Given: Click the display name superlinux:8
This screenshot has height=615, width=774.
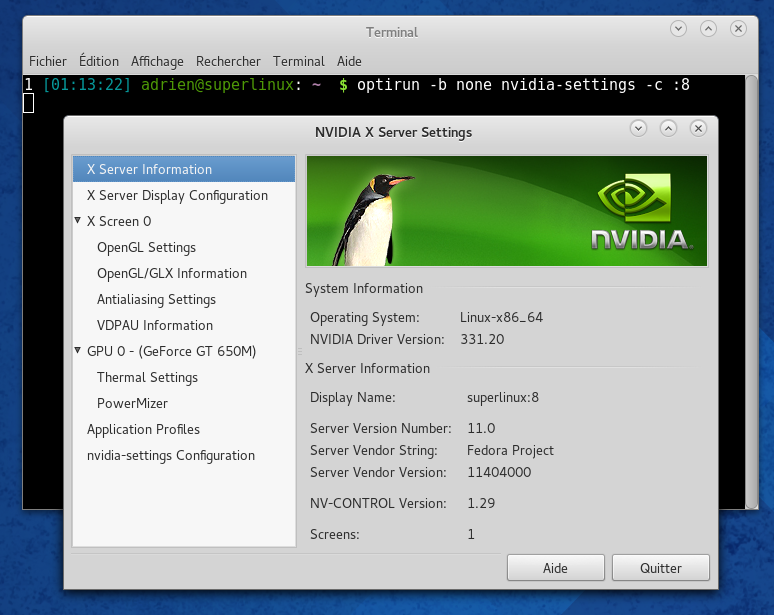Looking at the screenshot, I should (503, 397).
